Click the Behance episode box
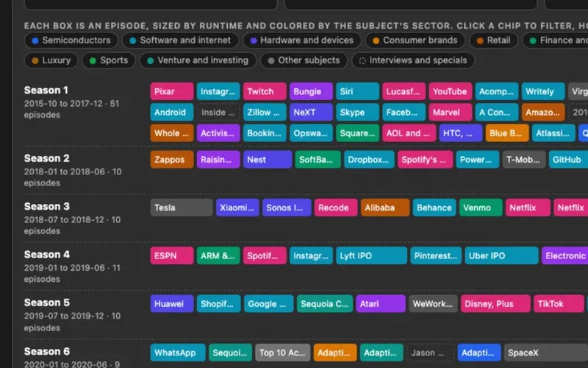The width and height of the screenshot is (588, 368). [x=434, y=208]
